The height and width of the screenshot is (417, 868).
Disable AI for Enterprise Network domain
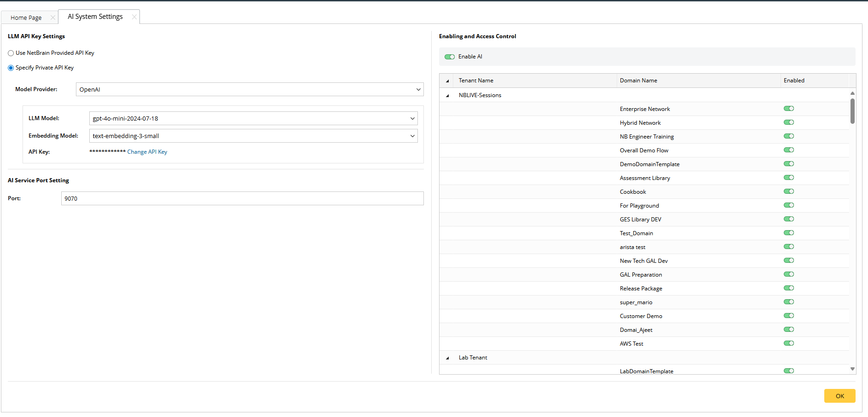click(789, 109)
